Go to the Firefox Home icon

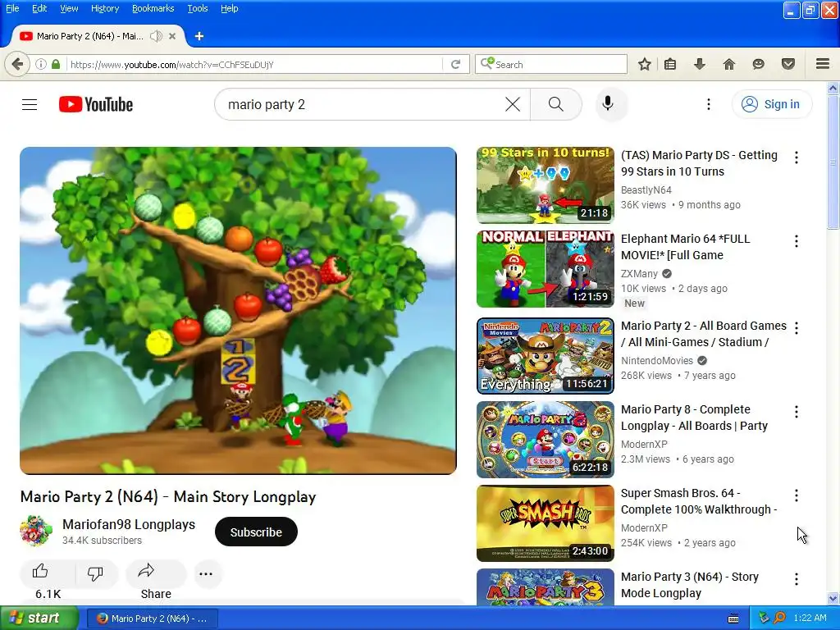[x=729, y=64]
